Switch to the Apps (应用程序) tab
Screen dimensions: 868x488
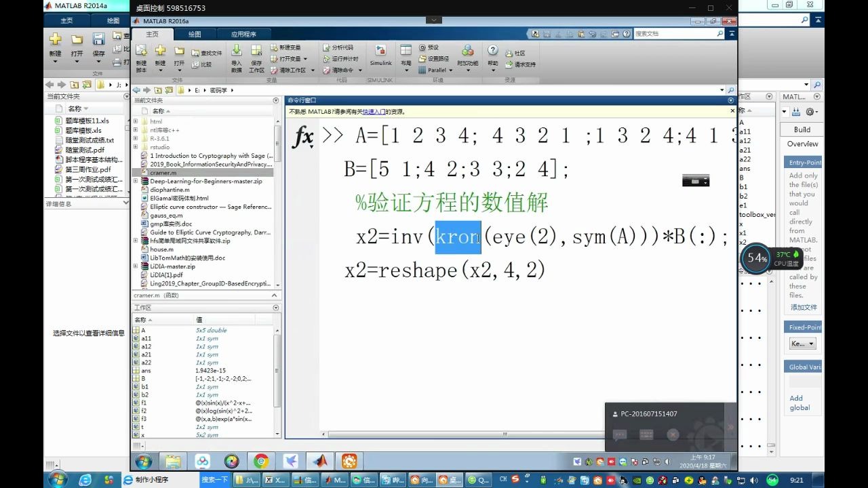[x=243, y=34]
